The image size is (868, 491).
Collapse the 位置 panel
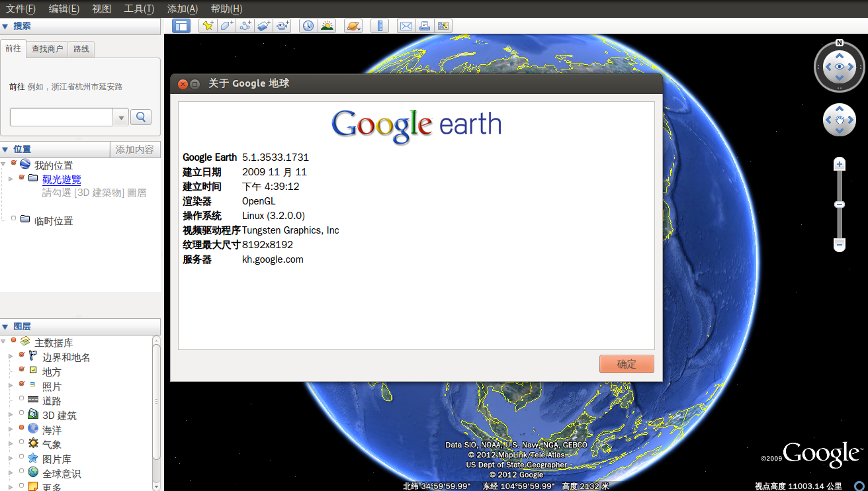(x=5, y=149)
